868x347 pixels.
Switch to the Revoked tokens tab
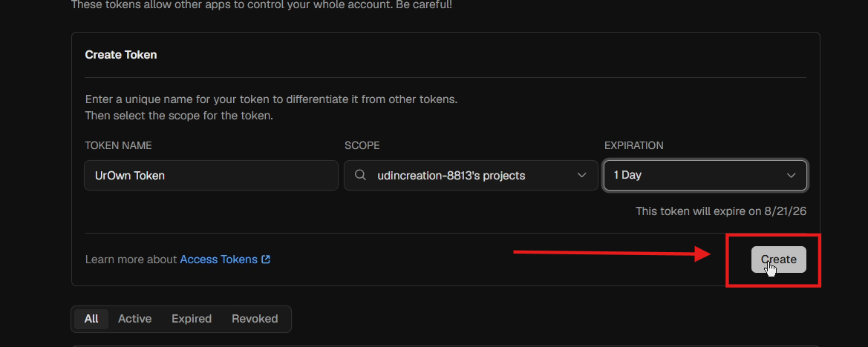tap(255, 319)
